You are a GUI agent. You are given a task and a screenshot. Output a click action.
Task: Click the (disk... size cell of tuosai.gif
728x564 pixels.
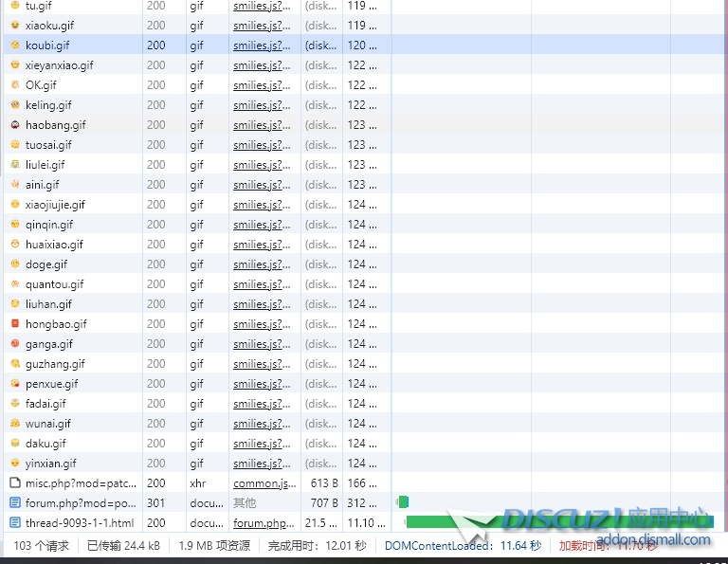coord(320,145)
